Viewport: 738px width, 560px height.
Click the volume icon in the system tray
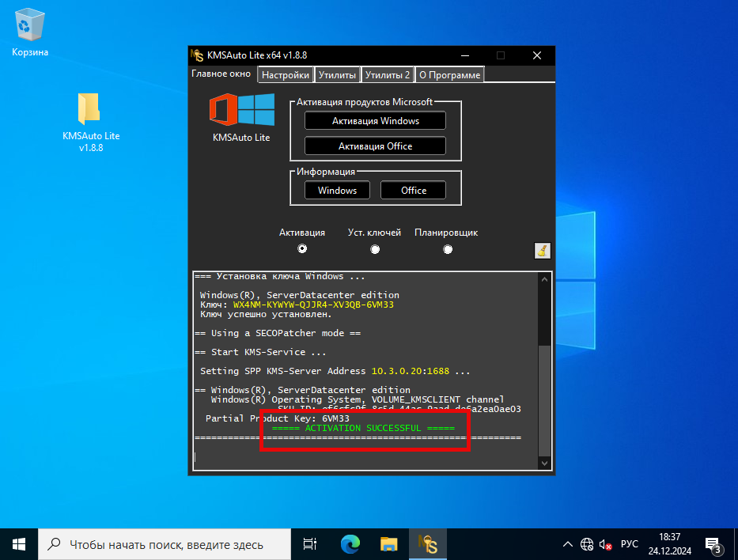(603, 543)
